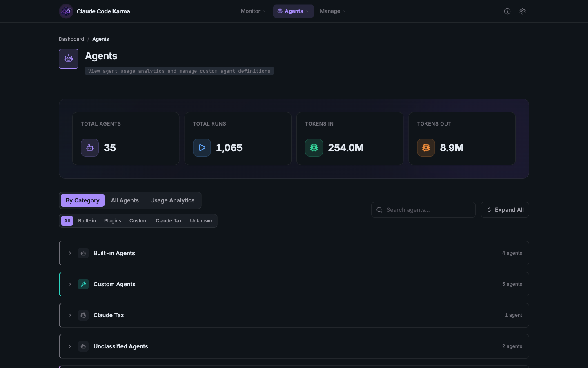Click the Expand All button
Screen dimensions: 588x368
point(505,210)
